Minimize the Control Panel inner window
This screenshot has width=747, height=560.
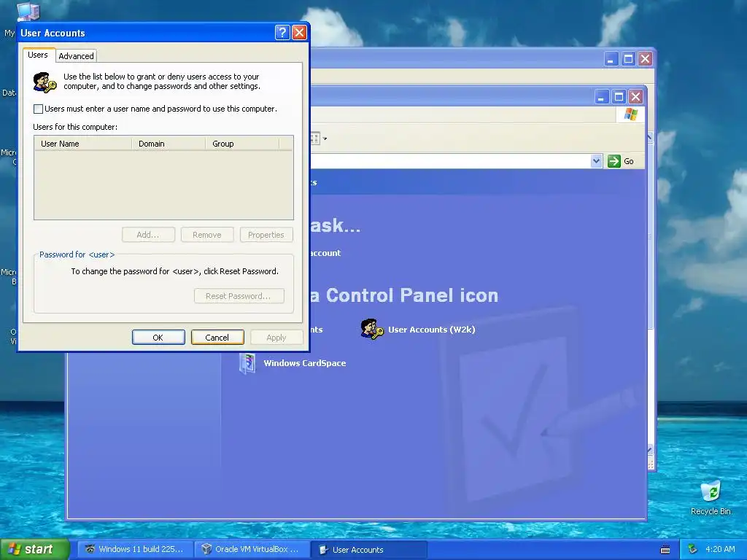pyautogui.click(x=602, y=97)
